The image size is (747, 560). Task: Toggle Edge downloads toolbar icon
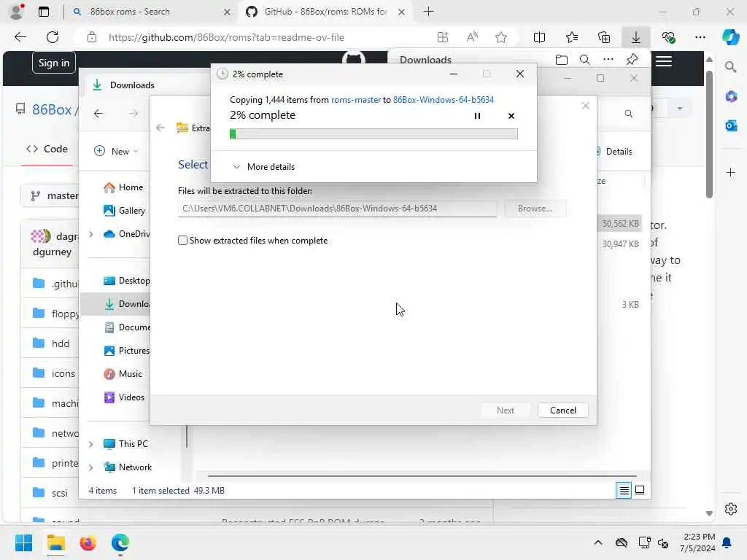coord(636,37)
